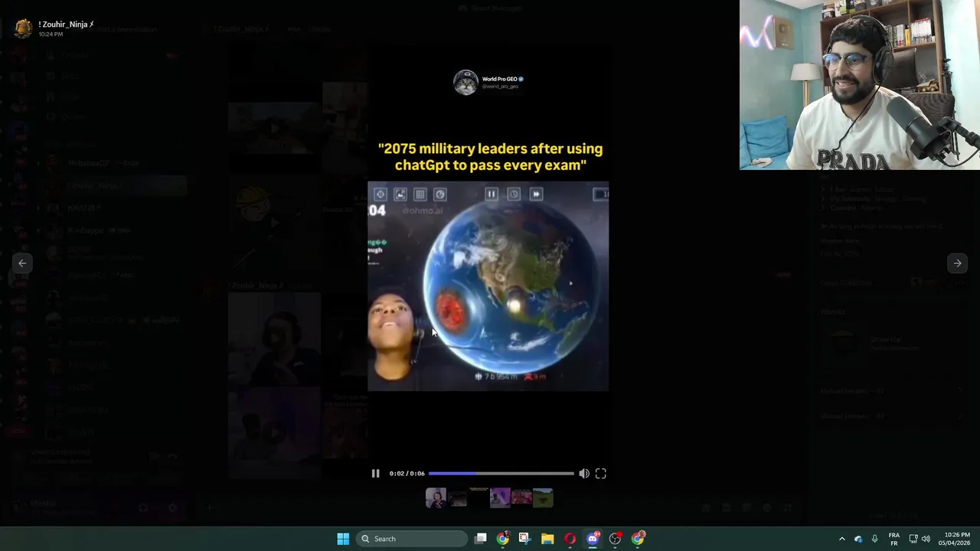Click Zouhir_Ninja's avatar in the viewer header

(x=24, y=28)
